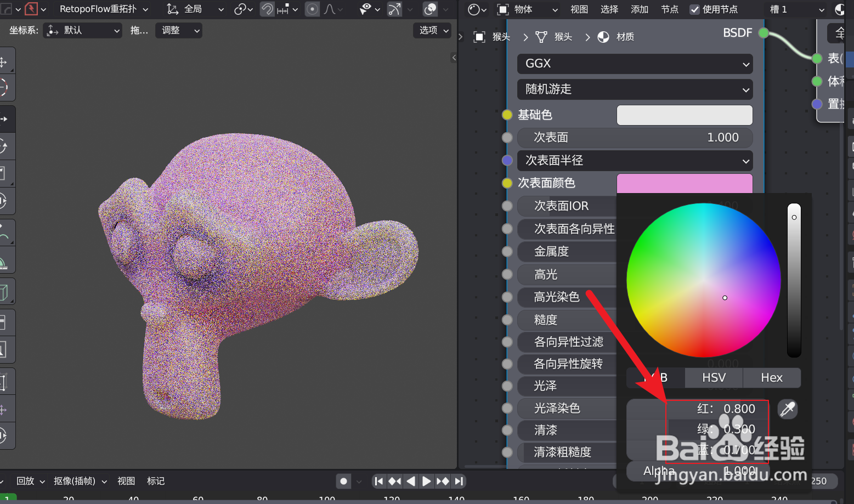This screenshot has width=854, height=504.
Task: Toggle proportional editing icon
Action: click(312, 9)
